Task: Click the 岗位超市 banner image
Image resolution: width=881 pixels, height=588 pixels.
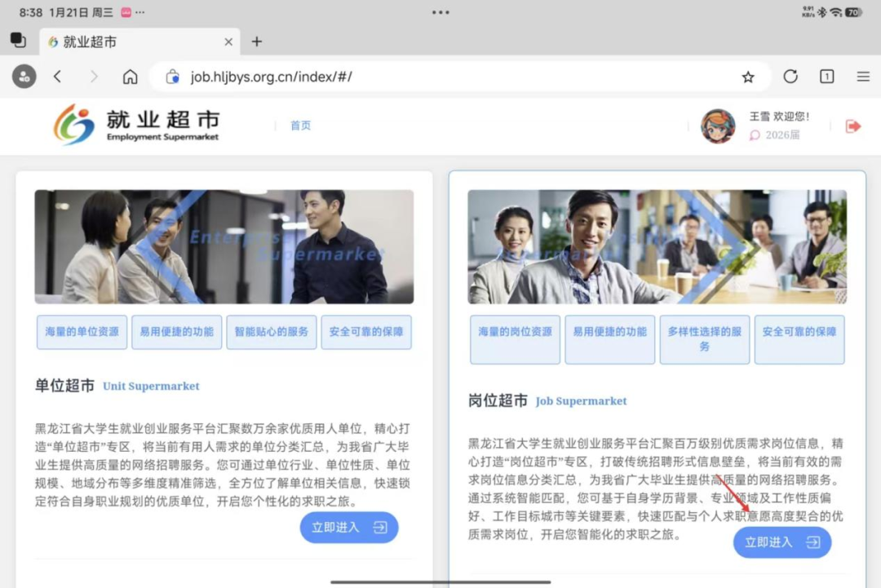Action: pyautogui.click(x=657, y=246)
